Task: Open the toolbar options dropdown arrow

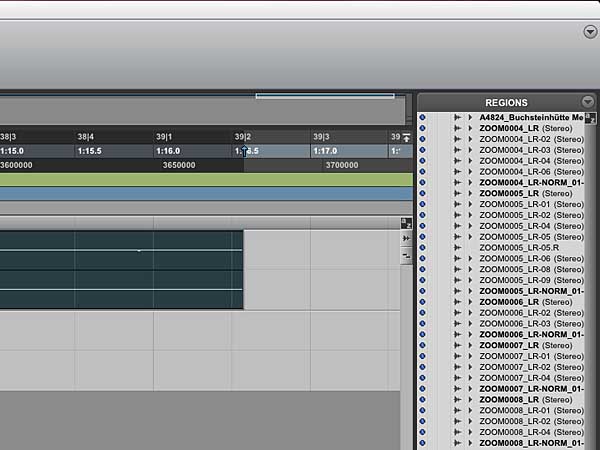Action: (x=590, y=32)
